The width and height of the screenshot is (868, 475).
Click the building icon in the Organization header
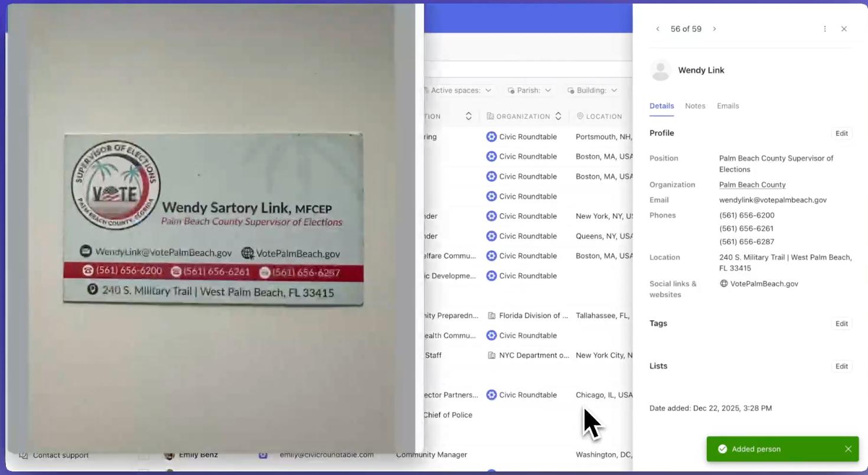coord(490,116)
